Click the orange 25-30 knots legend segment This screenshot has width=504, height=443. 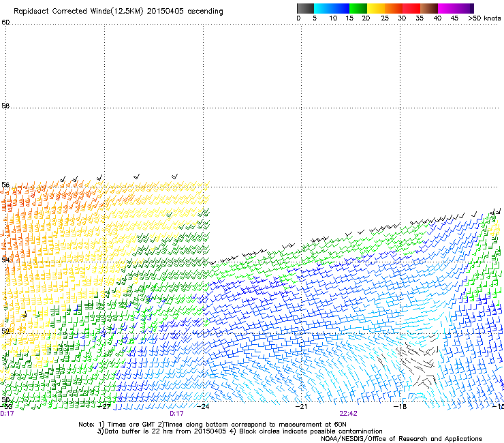(394, 8)
